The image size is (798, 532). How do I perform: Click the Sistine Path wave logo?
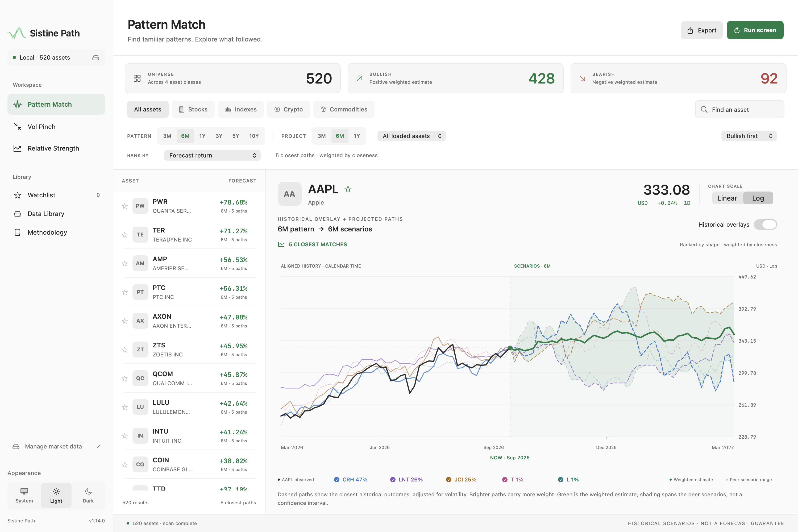point(16,33)
